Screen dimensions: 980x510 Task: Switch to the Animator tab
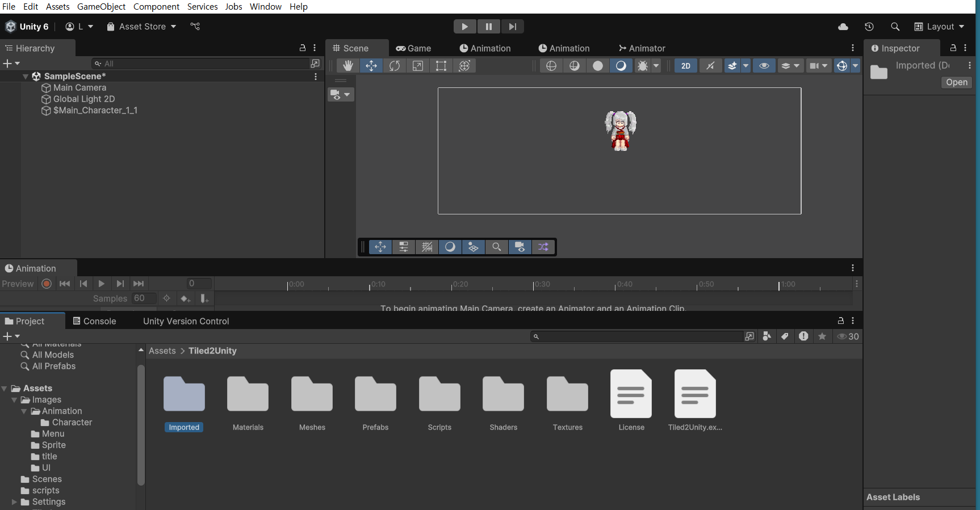click(642, 48)
